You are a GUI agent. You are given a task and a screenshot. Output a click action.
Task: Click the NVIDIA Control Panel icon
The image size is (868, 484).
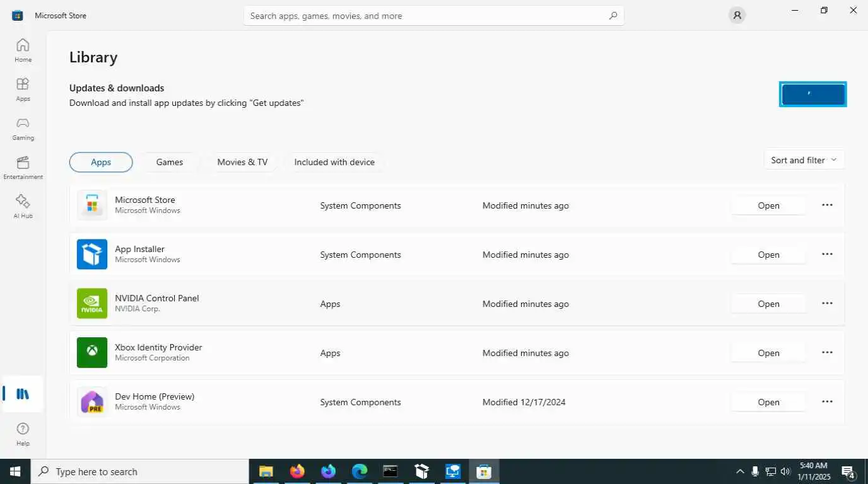(x=92, y=304)
